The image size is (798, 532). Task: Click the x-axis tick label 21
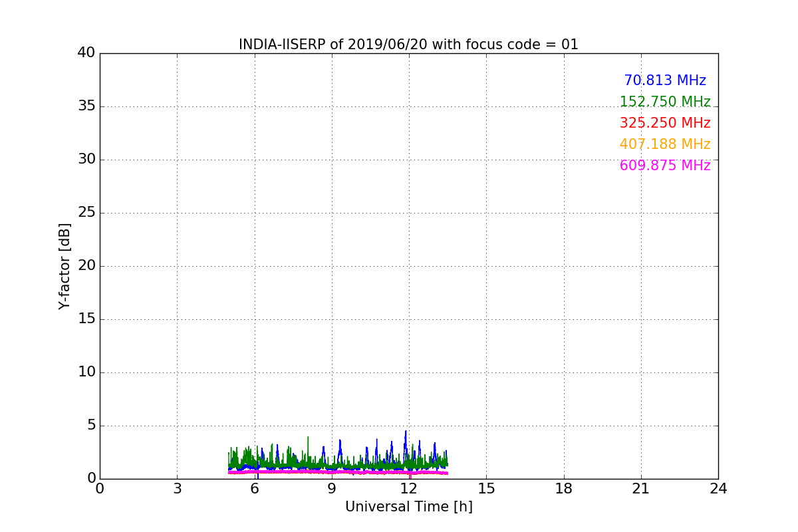coord(641,488)
